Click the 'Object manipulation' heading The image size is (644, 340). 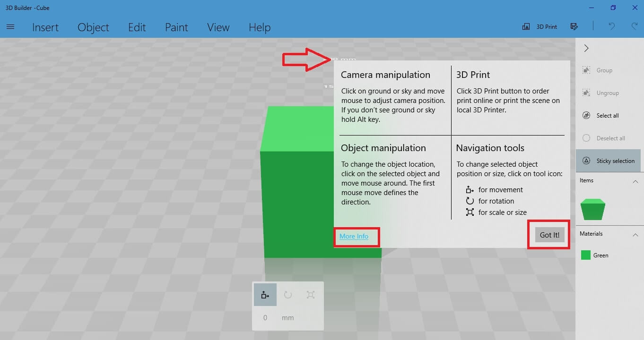click(x=383, y=148)
